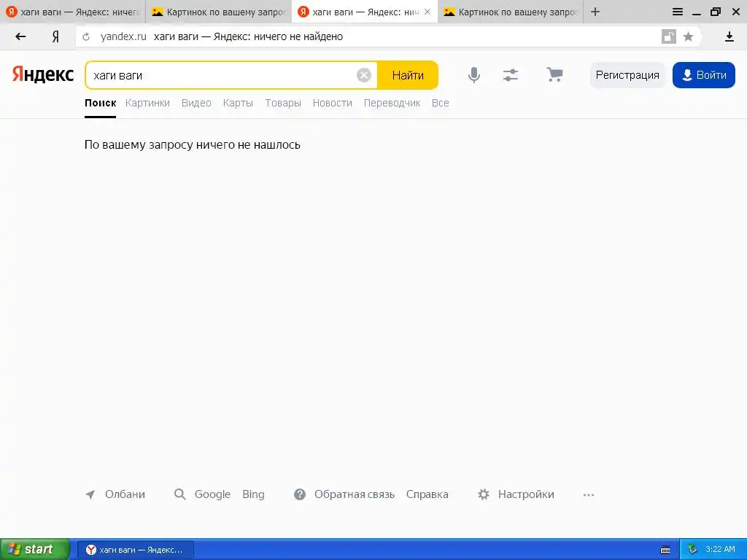This screenshot has width=747, height=560.
Task: Open the Картинки search tab
Action: (147, 103)
